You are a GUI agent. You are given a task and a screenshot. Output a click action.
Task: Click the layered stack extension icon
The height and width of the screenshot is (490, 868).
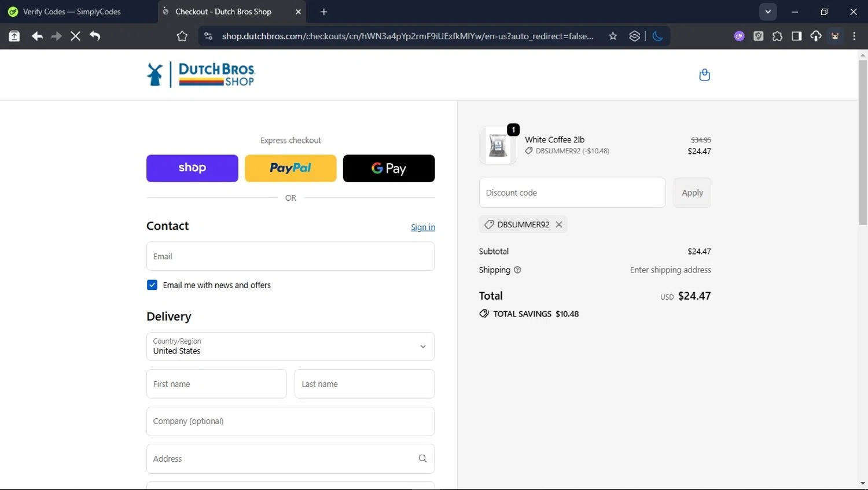(x=635, y=36)
